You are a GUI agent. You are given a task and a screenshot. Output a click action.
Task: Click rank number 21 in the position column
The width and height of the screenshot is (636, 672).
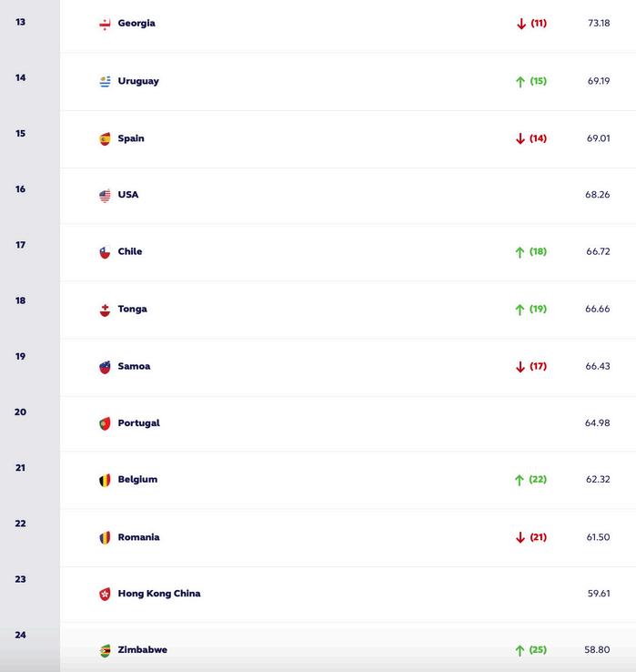[x=20, y=467]
